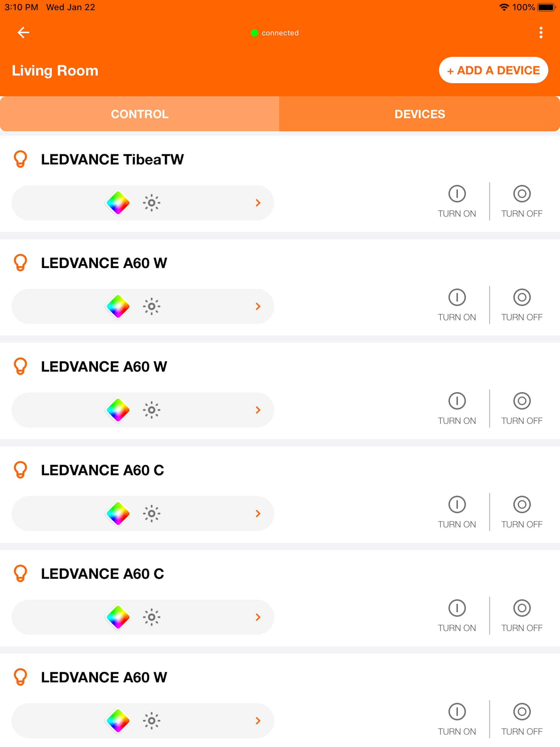
Task: Click the back arrow to leave Living Room
Action: (x=23, y=33)
